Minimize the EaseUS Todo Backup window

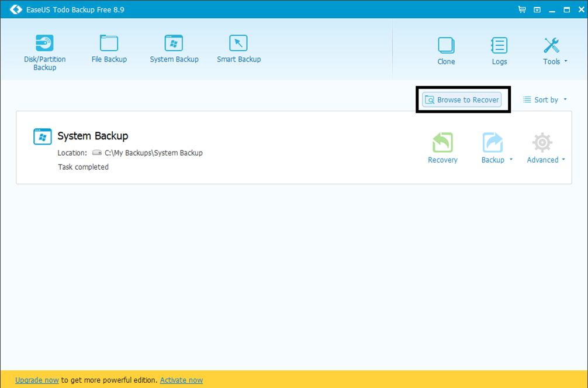pos(552,10)
